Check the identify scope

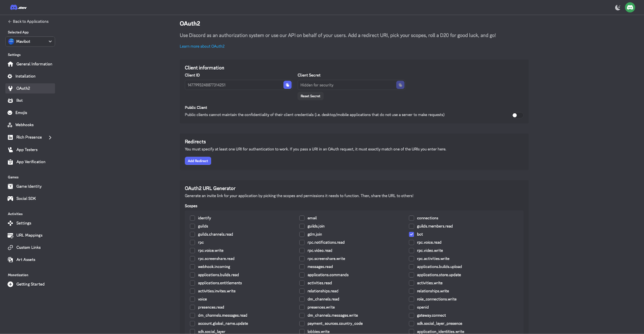[192, 218]
